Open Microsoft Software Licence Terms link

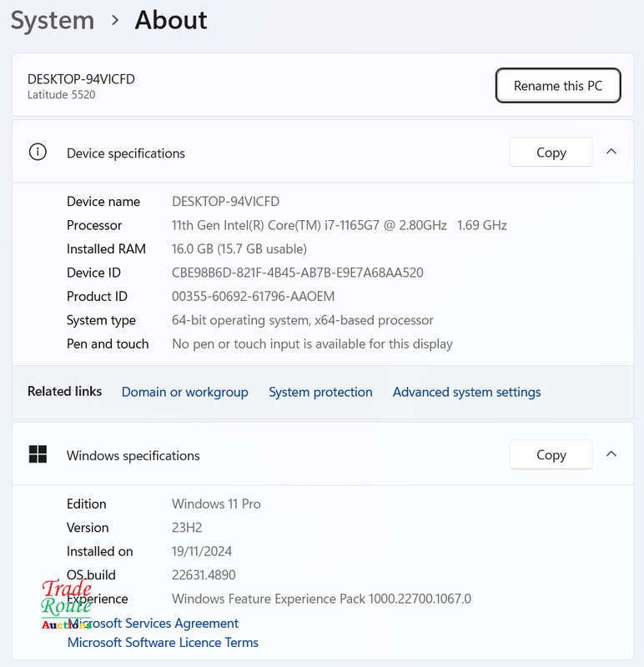[x=163, y=642]
